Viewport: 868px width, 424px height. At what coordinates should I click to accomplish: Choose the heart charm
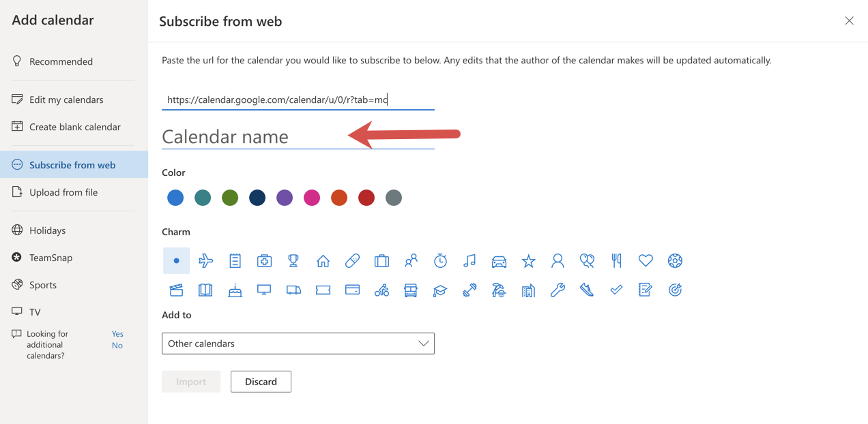click(646, 260)
